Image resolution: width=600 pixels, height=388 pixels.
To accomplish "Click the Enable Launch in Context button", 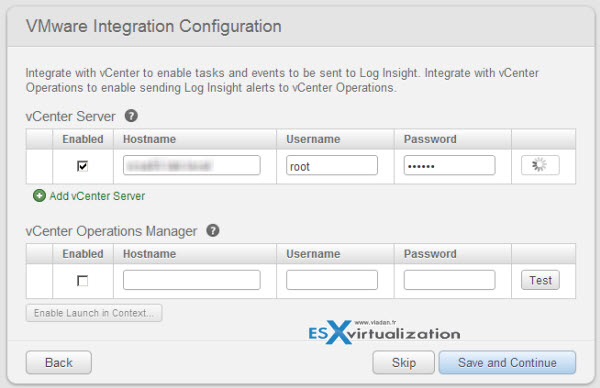I will pyautogui.click(x=94, y=313).
